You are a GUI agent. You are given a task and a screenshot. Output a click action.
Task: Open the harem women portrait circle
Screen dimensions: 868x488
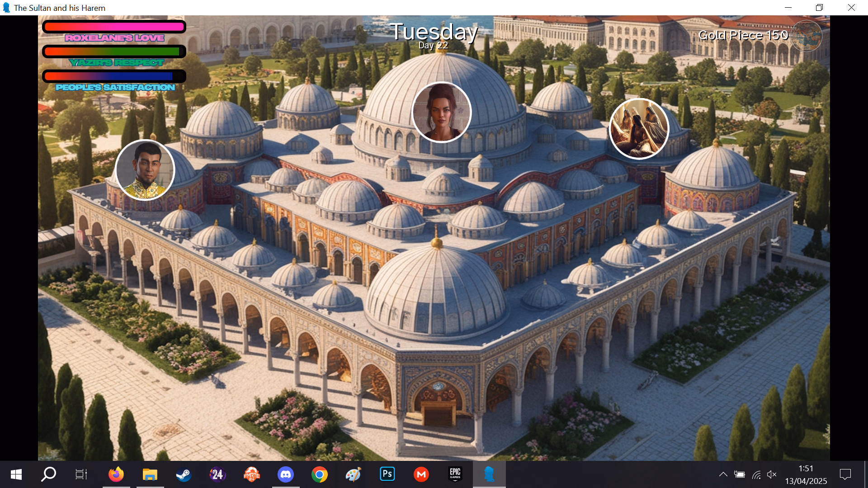[639, 129]
